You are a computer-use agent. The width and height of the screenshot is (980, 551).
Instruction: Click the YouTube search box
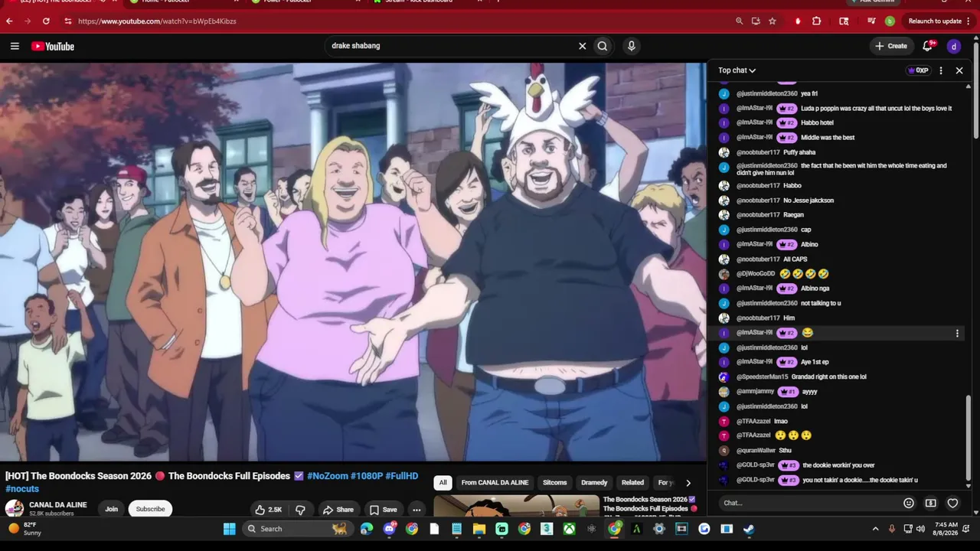pyautogui.click(x=452, y=46)
